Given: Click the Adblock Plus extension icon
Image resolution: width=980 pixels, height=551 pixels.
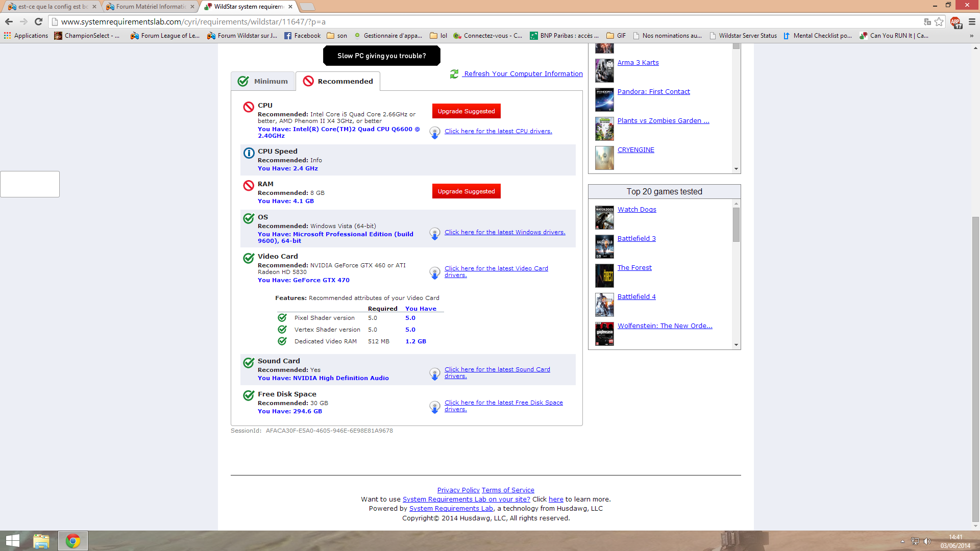Looking at the screenshot, I should pyautogui.click(x=955, y=22).
